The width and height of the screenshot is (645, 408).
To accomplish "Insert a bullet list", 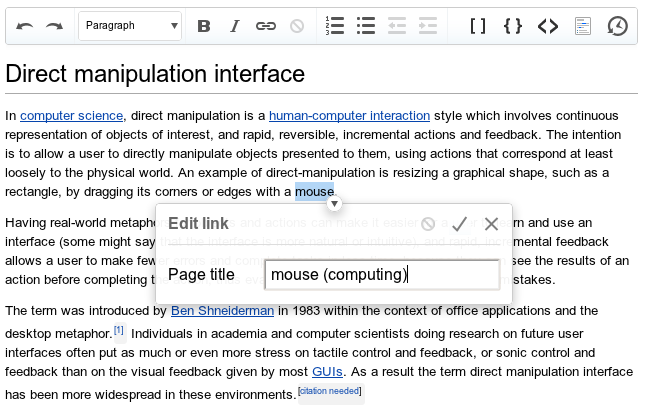I will tap(366, 26).
